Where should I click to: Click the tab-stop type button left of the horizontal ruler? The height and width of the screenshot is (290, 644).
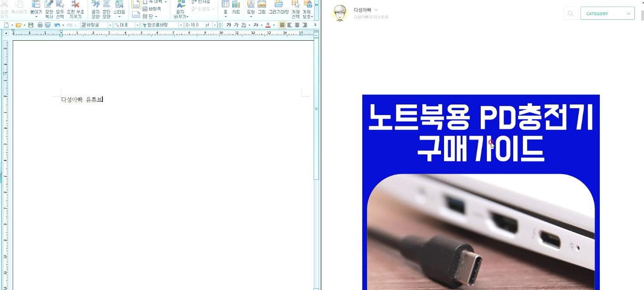point(6,33)
